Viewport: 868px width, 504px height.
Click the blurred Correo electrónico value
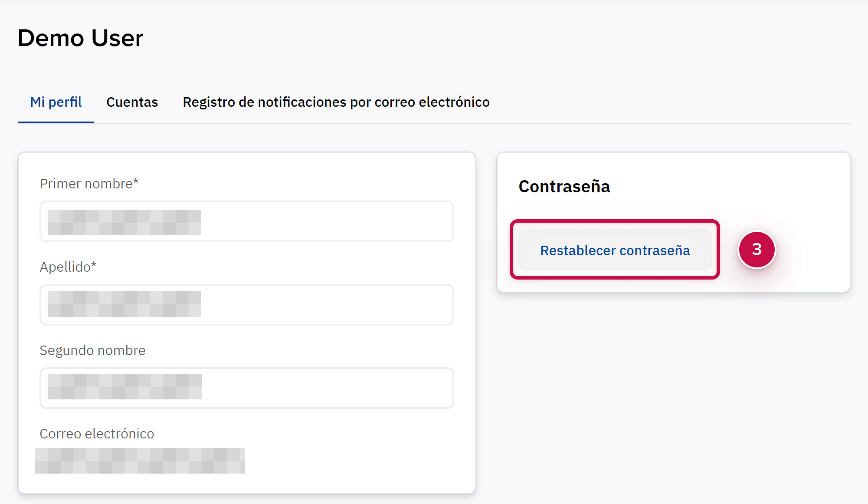[x=140, y=461]
